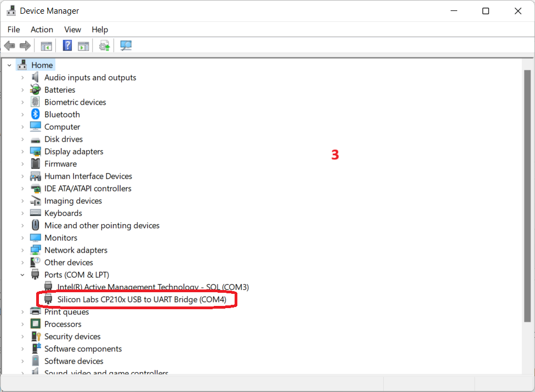535x392 pixels.
Task: Click the Show/Hide console tree icon
Action: [46, 46]
